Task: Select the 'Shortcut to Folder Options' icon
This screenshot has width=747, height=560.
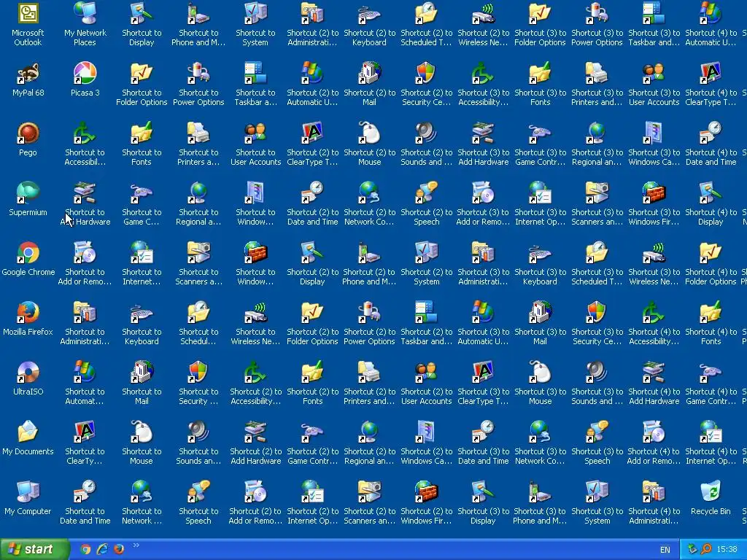Action: tap(142, 84)
